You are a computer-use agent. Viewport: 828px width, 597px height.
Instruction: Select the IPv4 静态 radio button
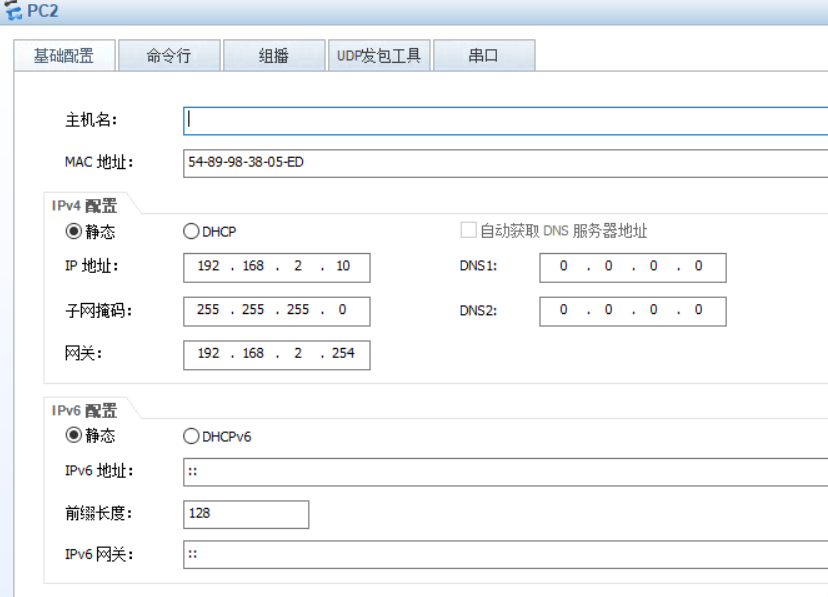coord(73,231)
